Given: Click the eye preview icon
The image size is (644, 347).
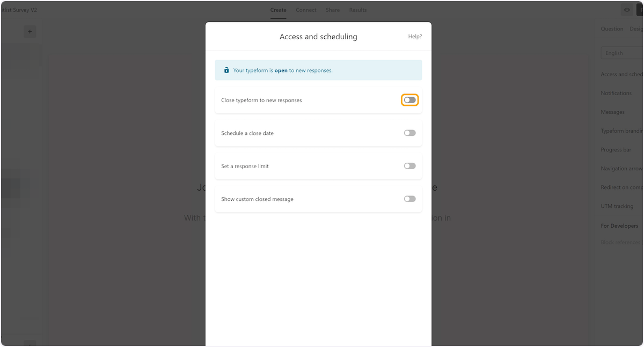Looking at the screenshot, I should tap(626, 10).
